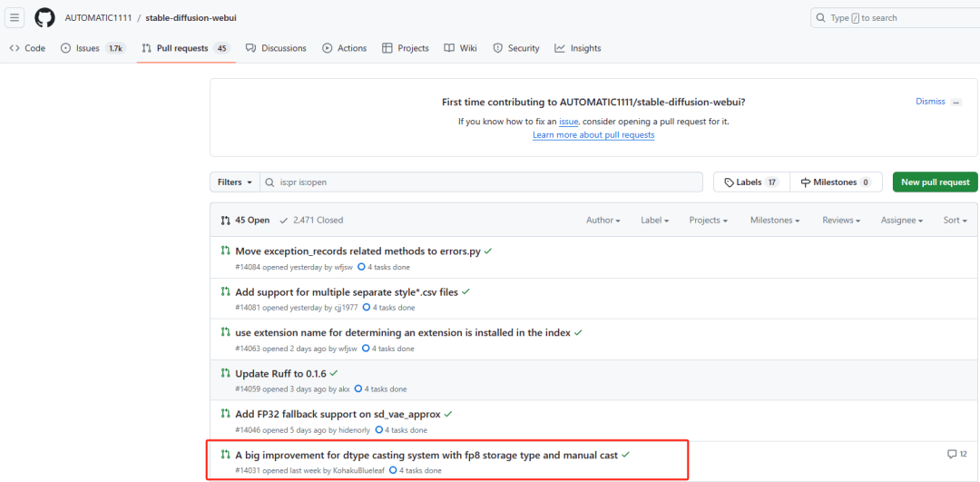Open the 12 comments on dtype casting PR
The width and height of the screenshot is (980, 482).
click(x=957, y=454)
